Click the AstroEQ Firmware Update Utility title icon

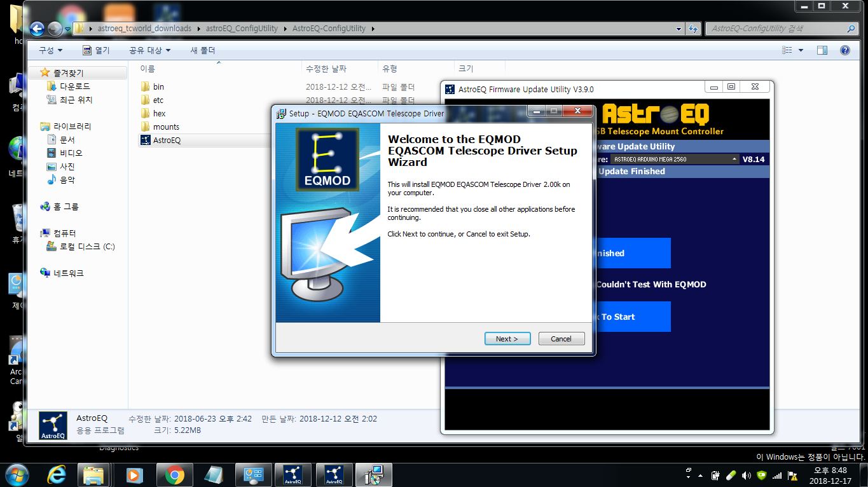pyautogui.click(x=450, y=90)
